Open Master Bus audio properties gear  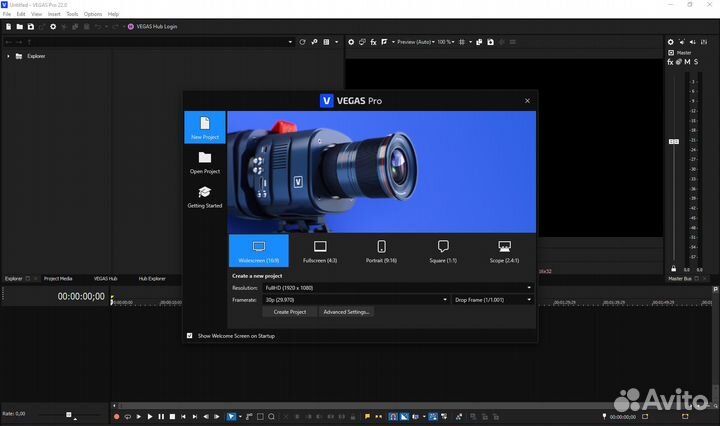coord(670,42)
